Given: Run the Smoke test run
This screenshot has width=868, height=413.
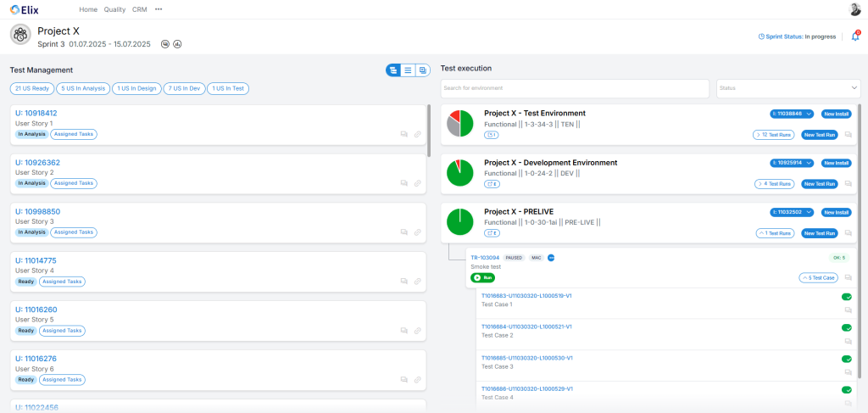Looking at the screenshot, I should 482,278.
